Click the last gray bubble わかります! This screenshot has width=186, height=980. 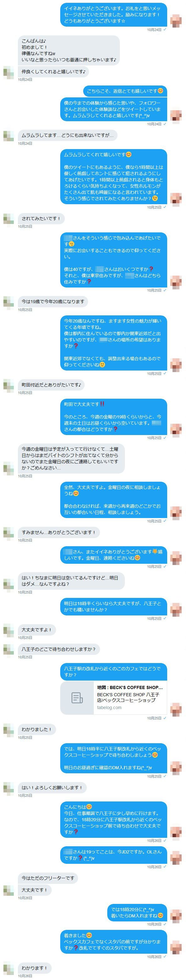34,968
